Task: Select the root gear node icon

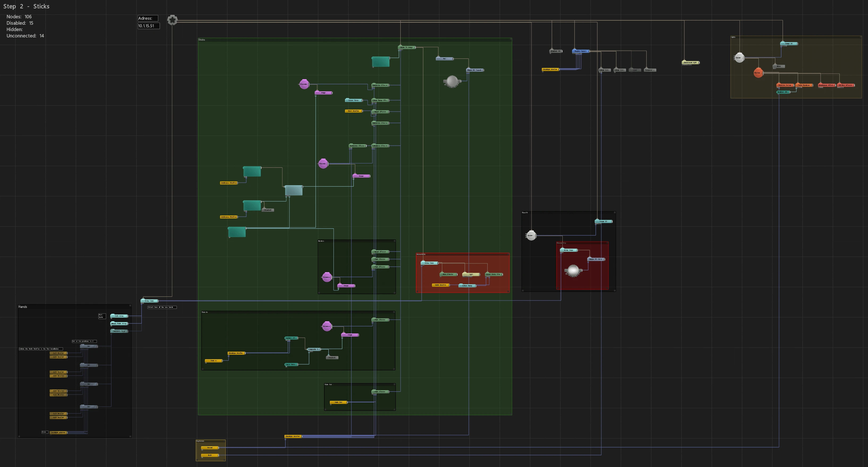Action: [x=172, y=20]
